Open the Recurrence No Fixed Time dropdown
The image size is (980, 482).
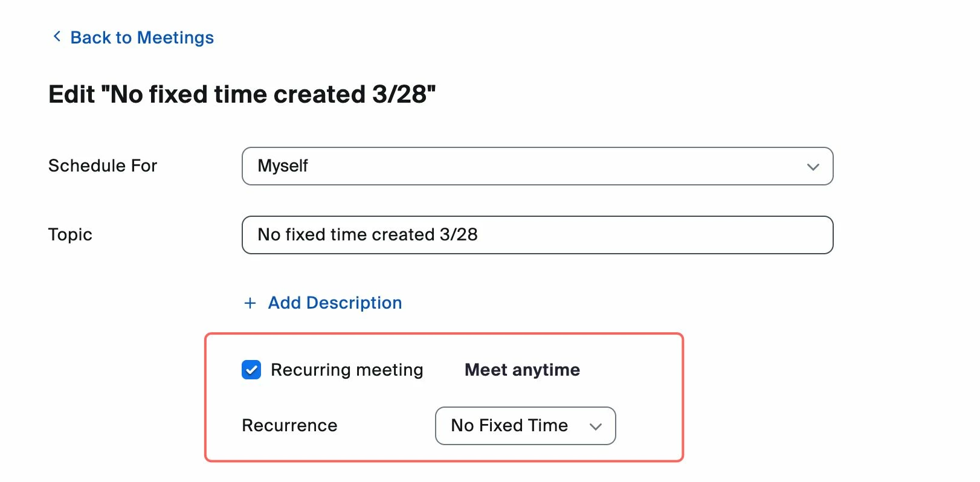point(525,426)
